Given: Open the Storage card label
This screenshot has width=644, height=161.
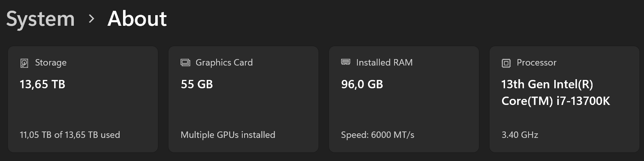Looking at the screenshot, I should click(51, 63).
